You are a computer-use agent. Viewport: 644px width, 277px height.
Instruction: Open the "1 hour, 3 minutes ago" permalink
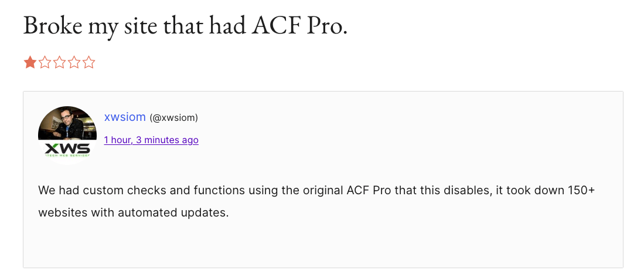coord(151,140)
